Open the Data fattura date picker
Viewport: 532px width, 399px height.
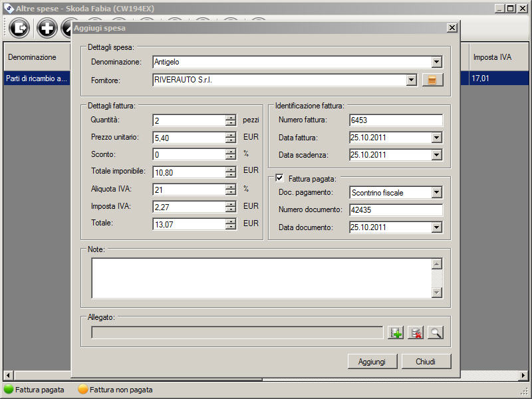click(437, 138)
